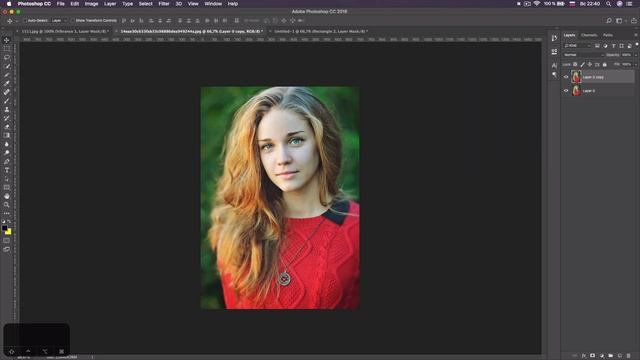Open the Auto-Select Layer dropdown
Screen dimensions: 640x360
coord(59,20)
